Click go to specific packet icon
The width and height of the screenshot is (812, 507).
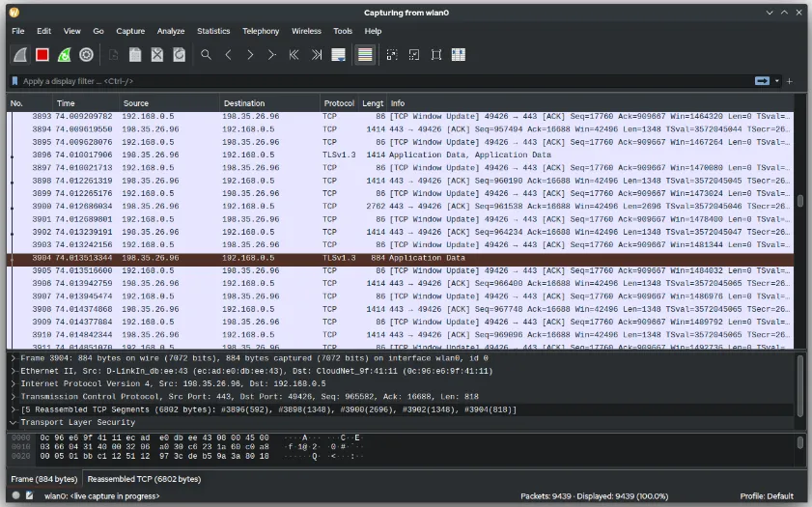(x=272, y=55)
